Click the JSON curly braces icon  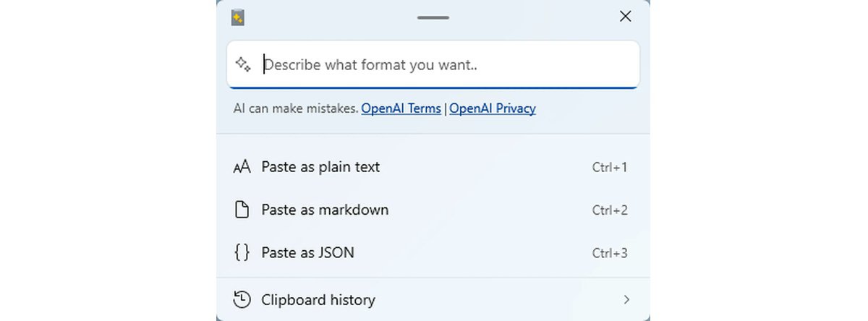tap(242, 253)
